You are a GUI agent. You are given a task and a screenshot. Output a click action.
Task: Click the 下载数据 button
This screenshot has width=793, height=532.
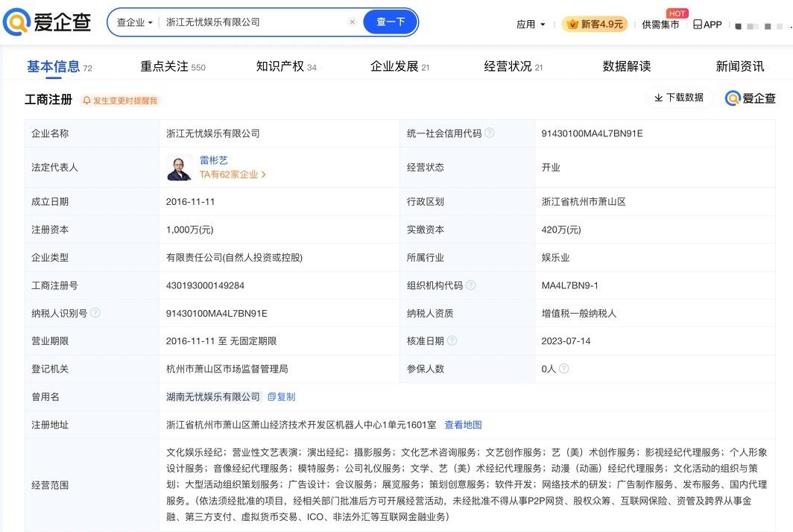[x=679, y=98]
